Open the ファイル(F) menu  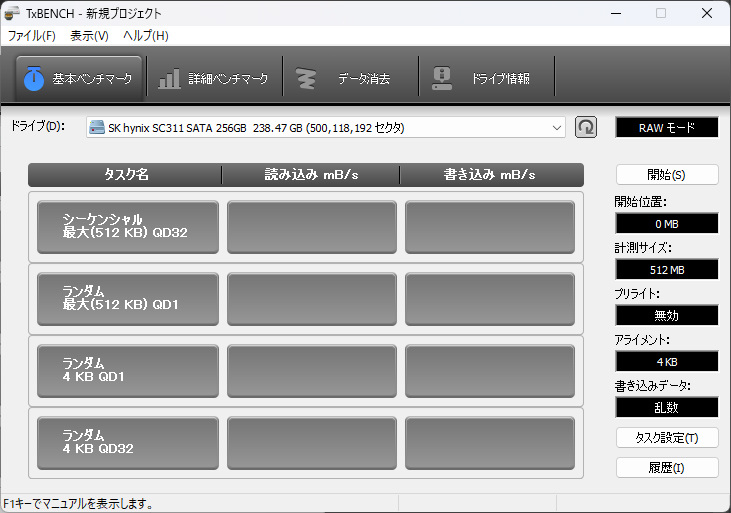click(32, 36)
